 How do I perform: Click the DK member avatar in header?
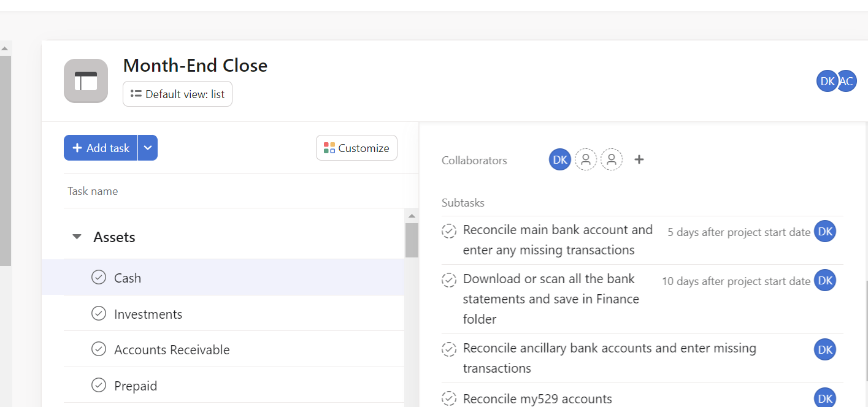coord(826,81)
